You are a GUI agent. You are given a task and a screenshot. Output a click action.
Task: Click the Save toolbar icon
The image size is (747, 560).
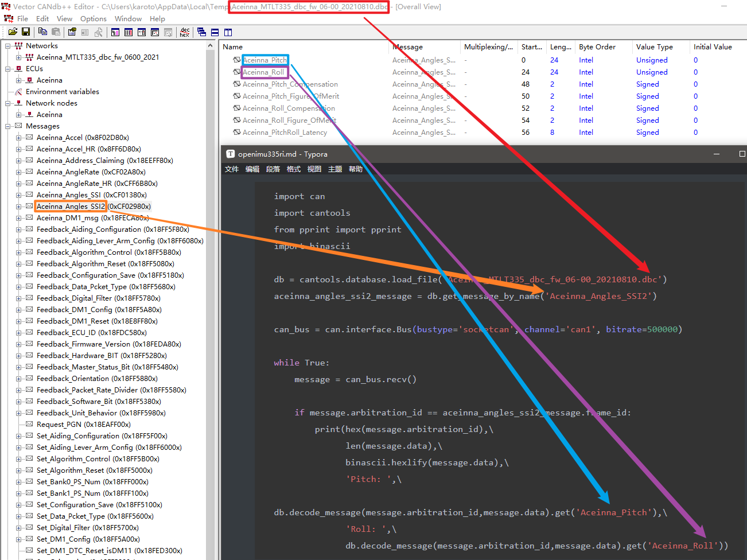pos(26,32)
